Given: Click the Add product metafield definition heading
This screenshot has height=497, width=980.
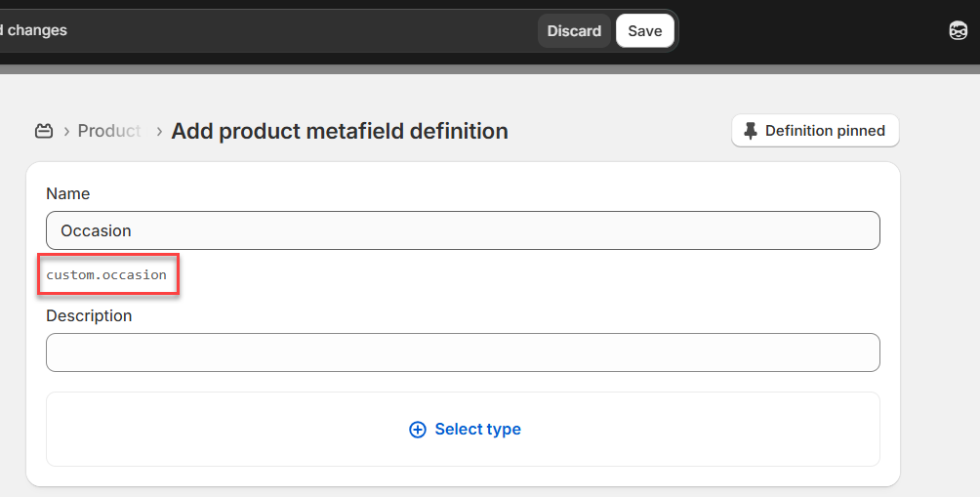Looking at the screenshot, I should tap(340, 131).
